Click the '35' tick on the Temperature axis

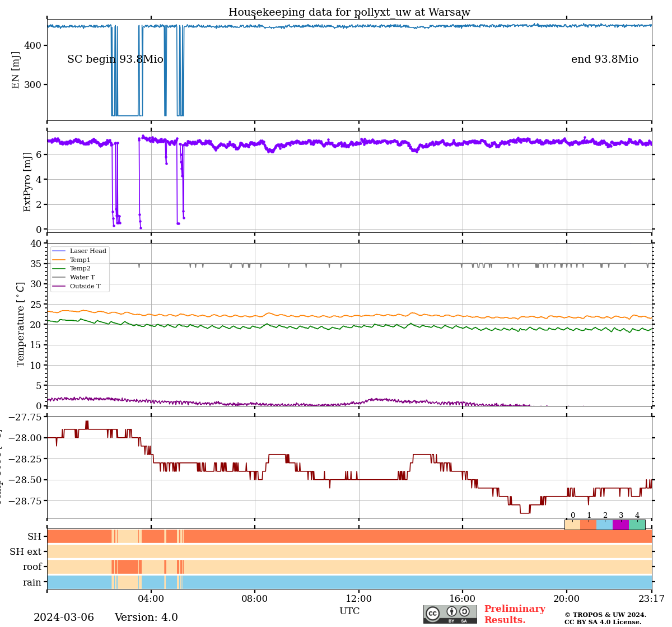[x=36, y=264]
